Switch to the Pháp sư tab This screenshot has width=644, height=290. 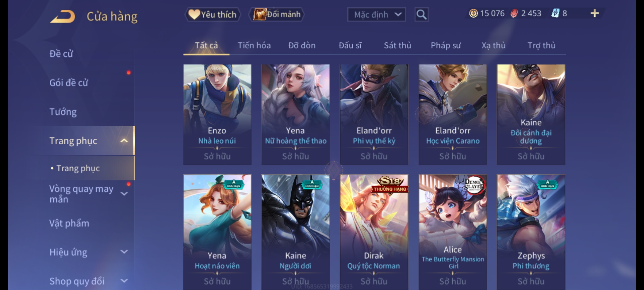coord(446,46)
